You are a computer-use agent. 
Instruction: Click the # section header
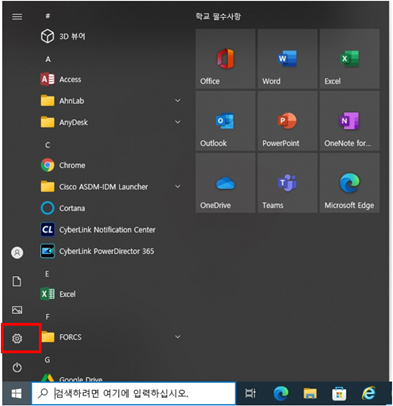click(x=48, y=16)
